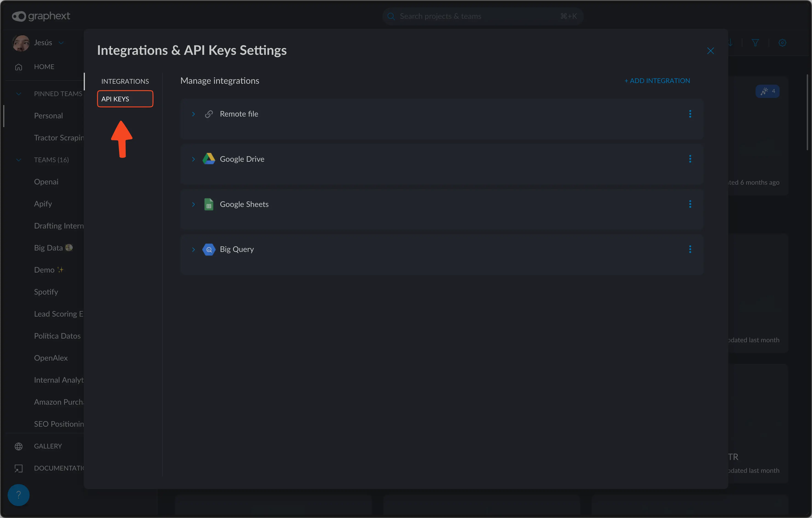Collapse the PINNED TEAMS section
This screenshot has width=812, height=518.
(19, 94)
